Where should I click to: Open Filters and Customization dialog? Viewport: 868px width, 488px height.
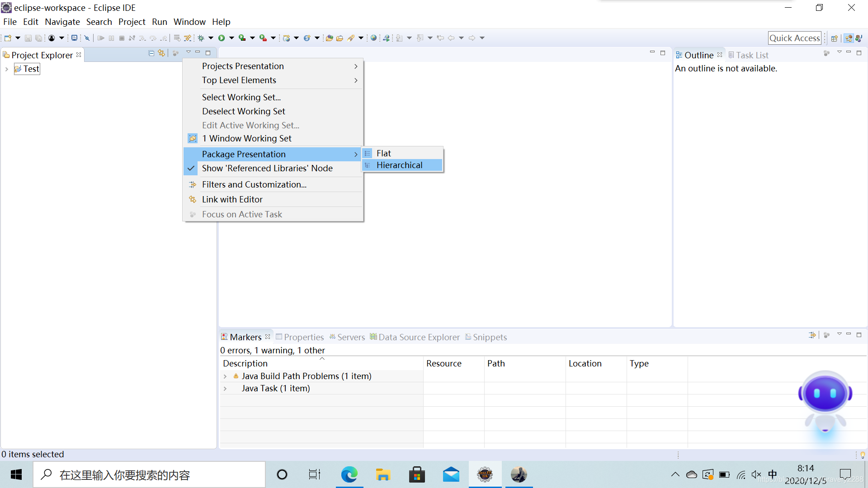(254, 184)
